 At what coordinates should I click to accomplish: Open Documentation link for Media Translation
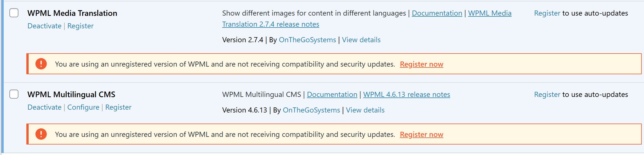[x=437, y=13]
